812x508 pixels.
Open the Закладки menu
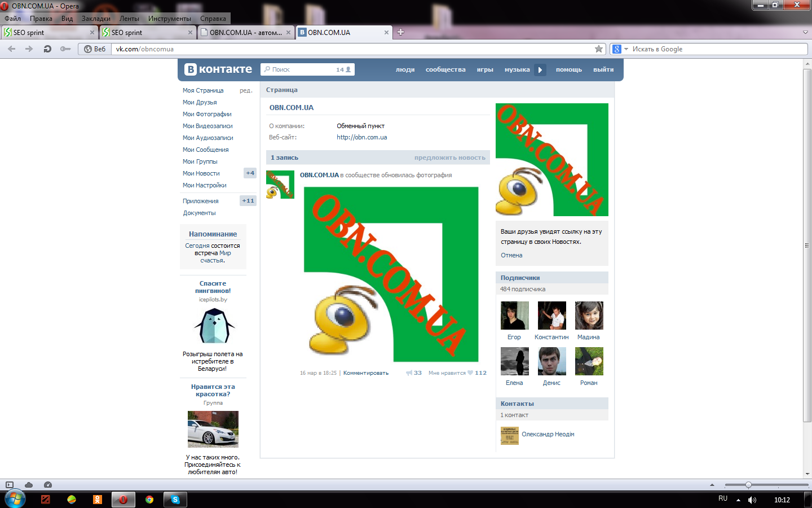point(96,19)
